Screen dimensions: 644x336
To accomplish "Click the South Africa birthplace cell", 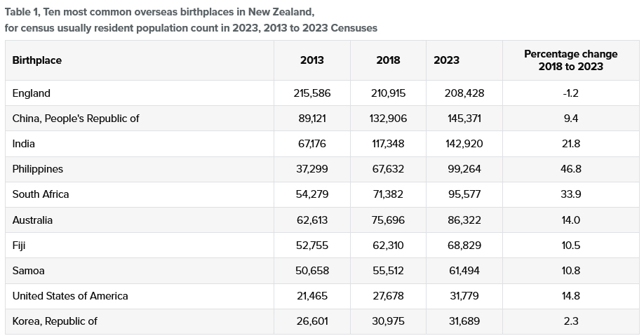I will (41, 194).
